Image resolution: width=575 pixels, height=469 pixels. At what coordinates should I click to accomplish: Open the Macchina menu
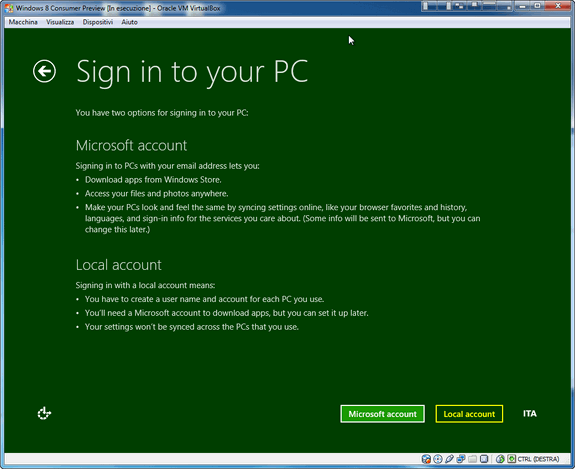click(x=23, y=22)
